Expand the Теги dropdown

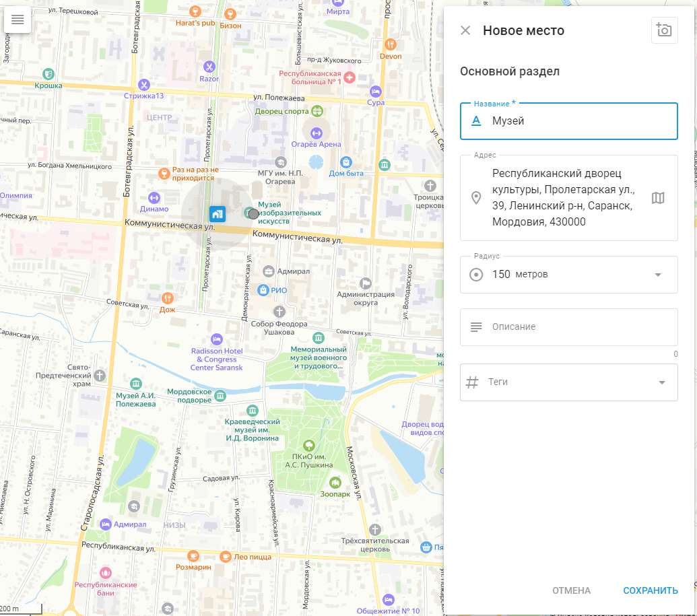tap(662, 382)
